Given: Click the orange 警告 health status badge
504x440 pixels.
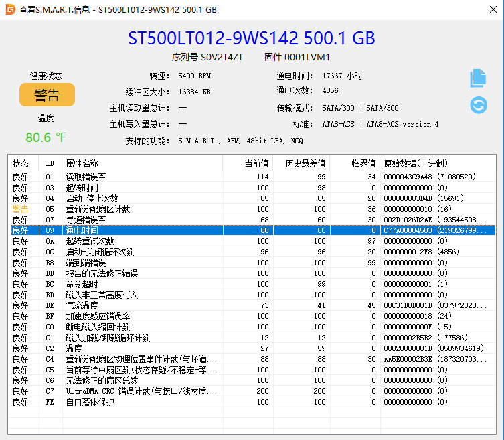Looking at the screenshot, I should tap(47, 95).
